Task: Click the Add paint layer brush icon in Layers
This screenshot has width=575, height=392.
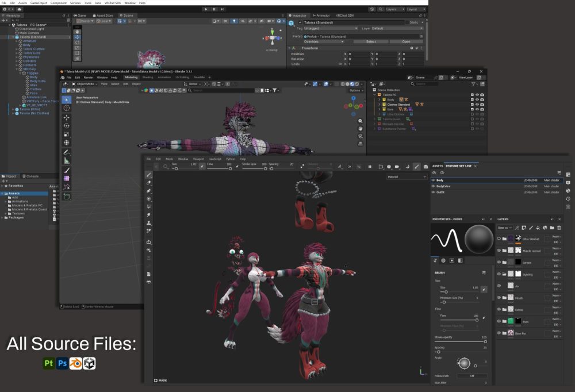Action: [531, 228]
